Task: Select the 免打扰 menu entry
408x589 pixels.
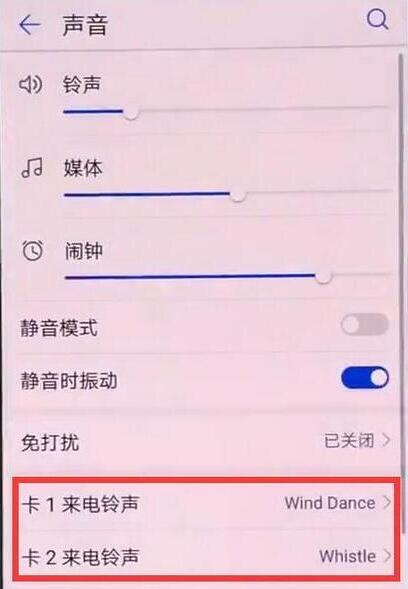Action: click(x=206, y=441)
